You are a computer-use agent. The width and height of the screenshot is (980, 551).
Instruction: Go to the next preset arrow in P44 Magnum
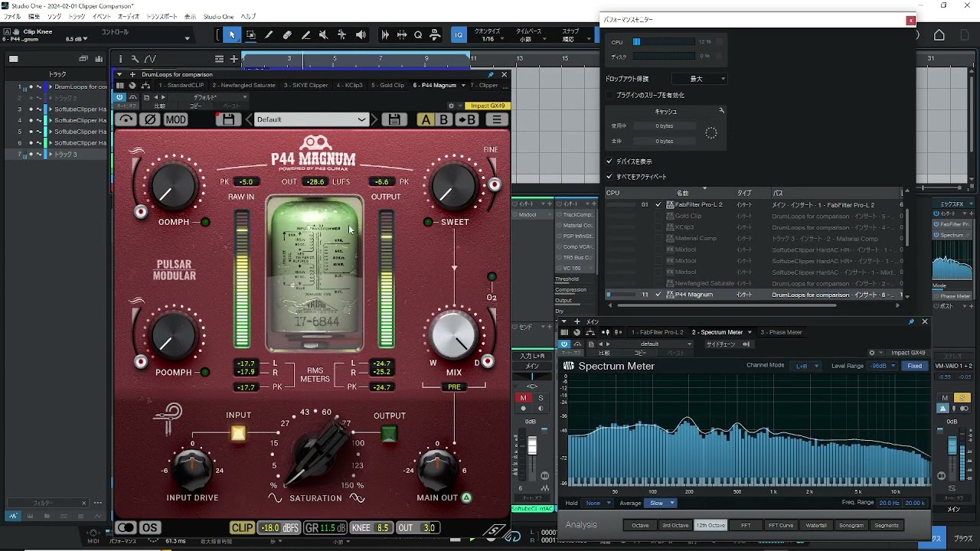pyautogui.click(x=374, y=119)
